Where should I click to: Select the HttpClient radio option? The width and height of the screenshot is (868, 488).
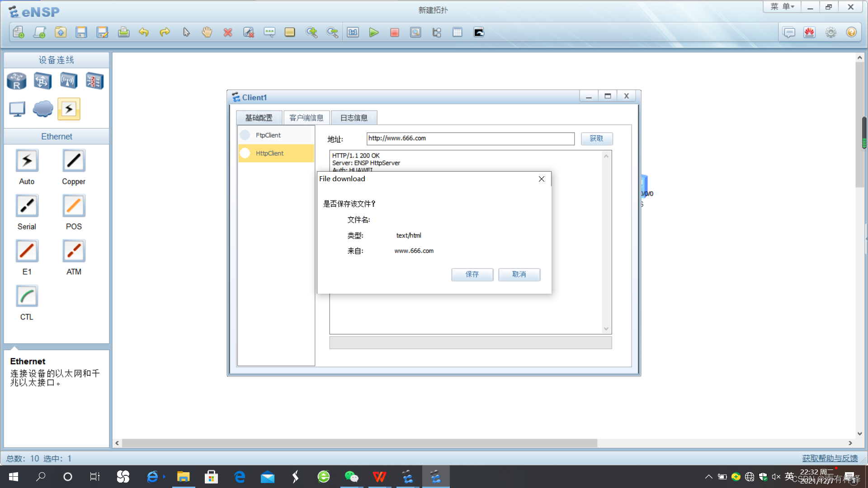click(245, 153)
